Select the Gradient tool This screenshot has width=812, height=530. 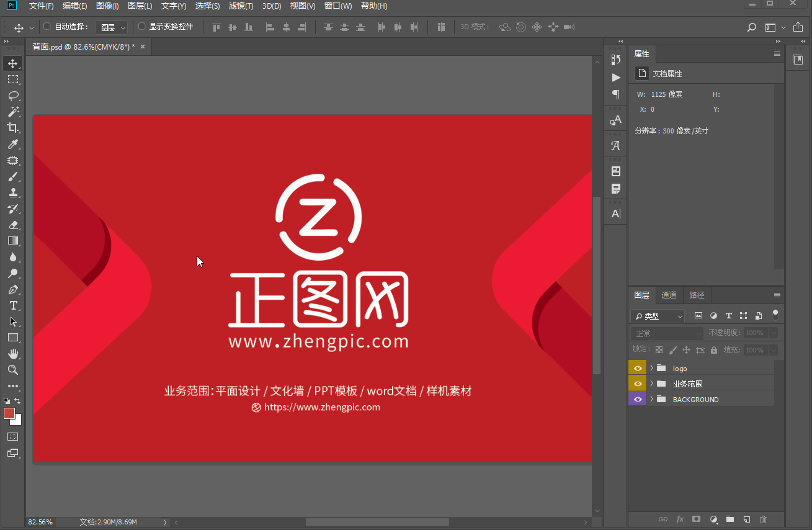pyautogui.click(x=13, y=241)
